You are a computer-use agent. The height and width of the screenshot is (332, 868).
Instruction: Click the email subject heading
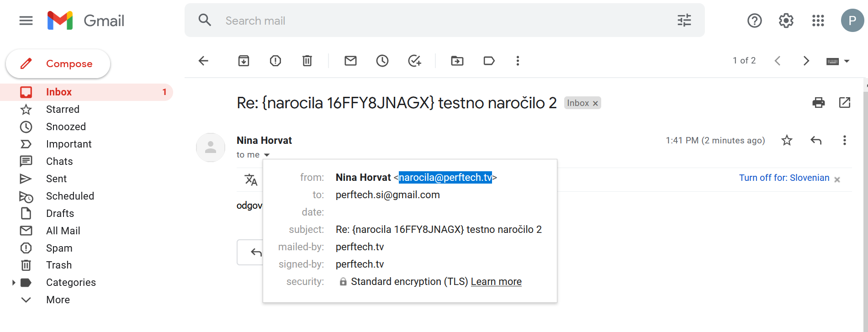[397, 103]
